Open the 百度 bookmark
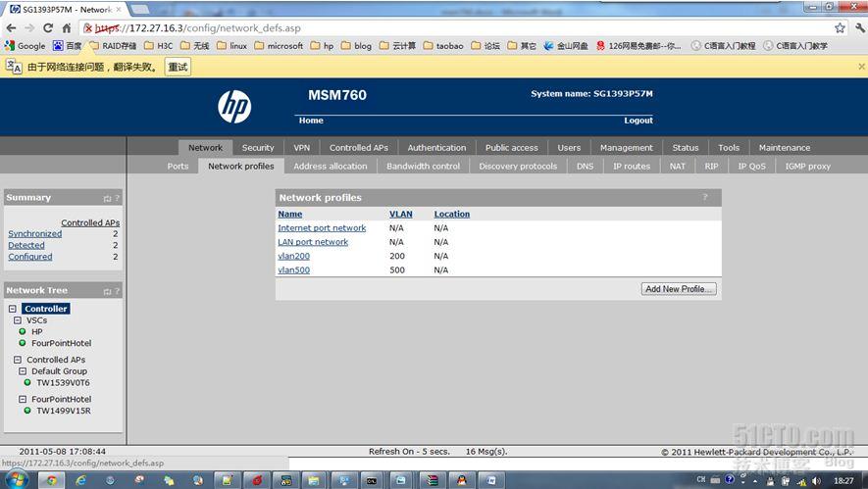 coord(67,46)
